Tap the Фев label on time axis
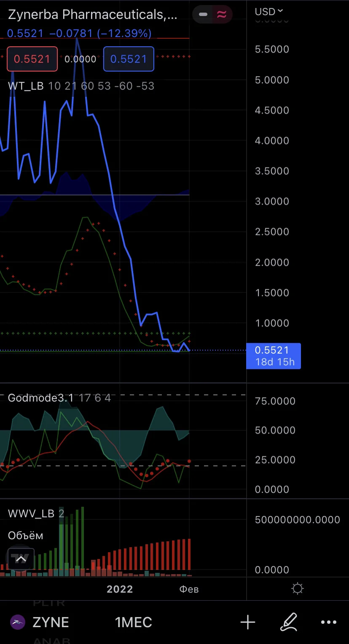Screen dimensions: 349x644 click(x=189, y=589)
